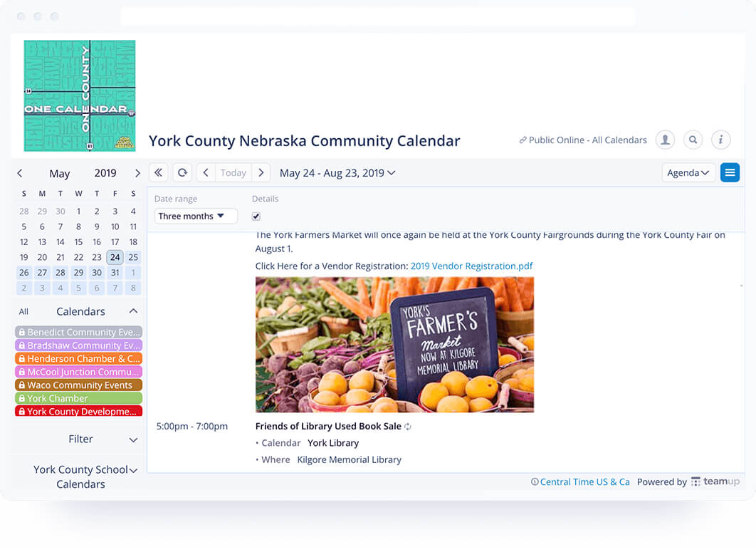Select May 24 in mini calendar
The height and width of the screenshot is (547, 756).
coord(115,257)
